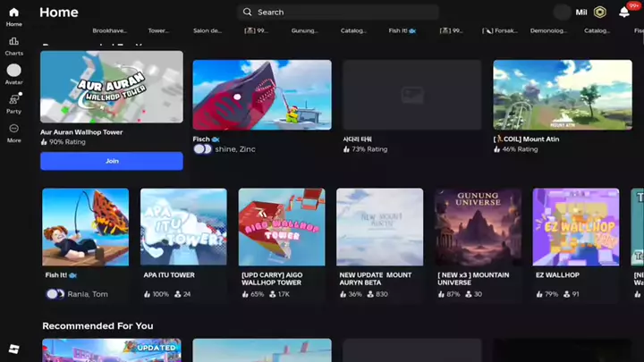Click the Robux currency icon

[600, 13]
